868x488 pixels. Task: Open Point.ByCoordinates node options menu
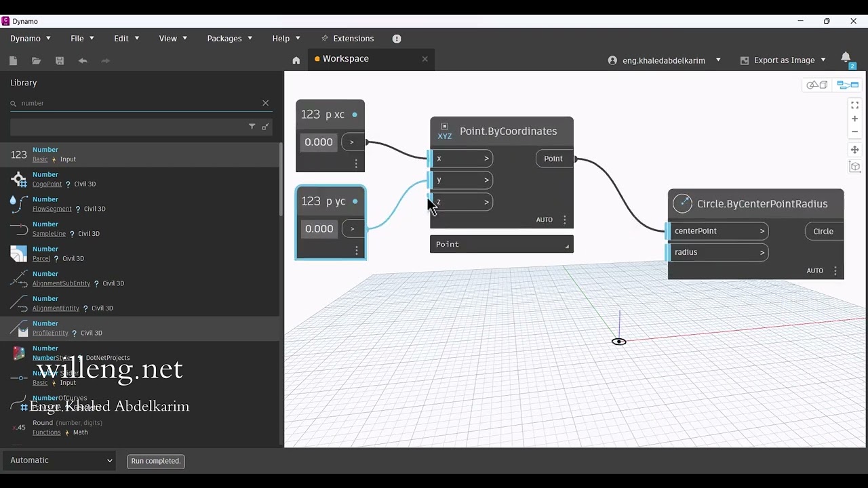pyautogui.click(x=564, y=220)
